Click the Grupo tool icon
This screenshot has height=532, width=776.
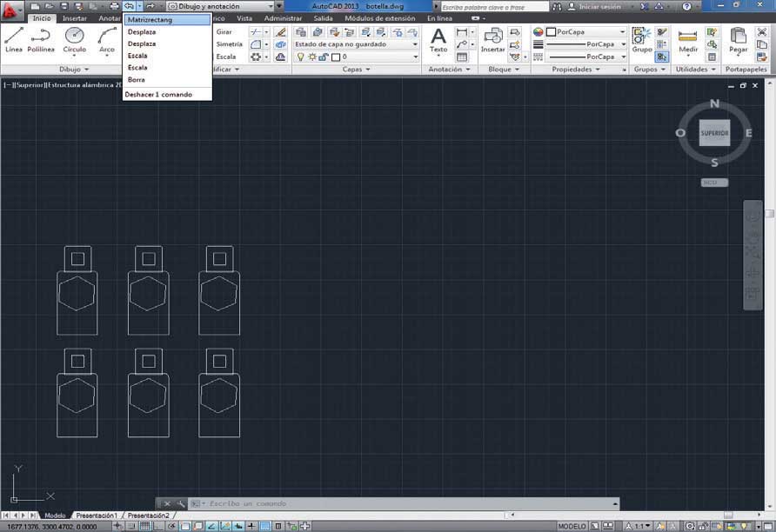coord(642,40)
